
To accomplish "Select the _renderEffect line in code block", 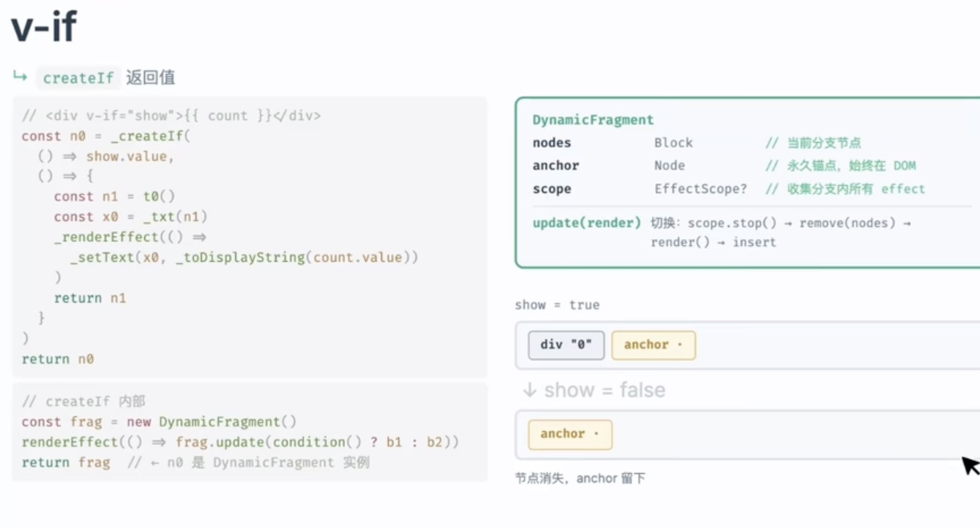I will tap(130, 237).
